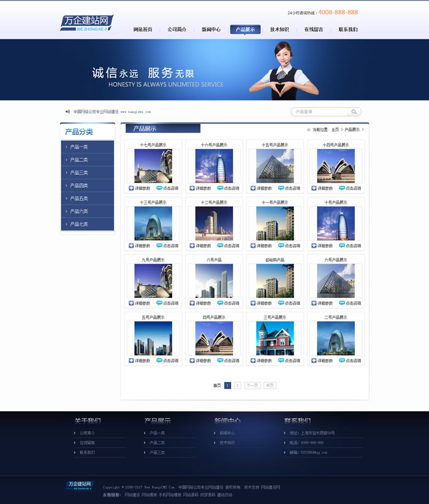The image size is (429, 504).
Task: Open 在线留言 navigation item
Action: point(314,29)
